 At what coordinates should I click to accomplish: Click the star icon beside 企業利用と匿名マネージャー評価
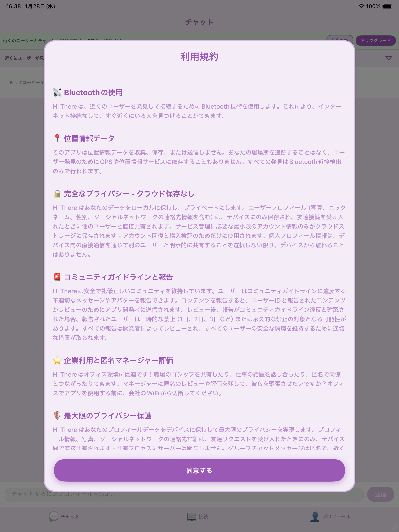(57, 360)
